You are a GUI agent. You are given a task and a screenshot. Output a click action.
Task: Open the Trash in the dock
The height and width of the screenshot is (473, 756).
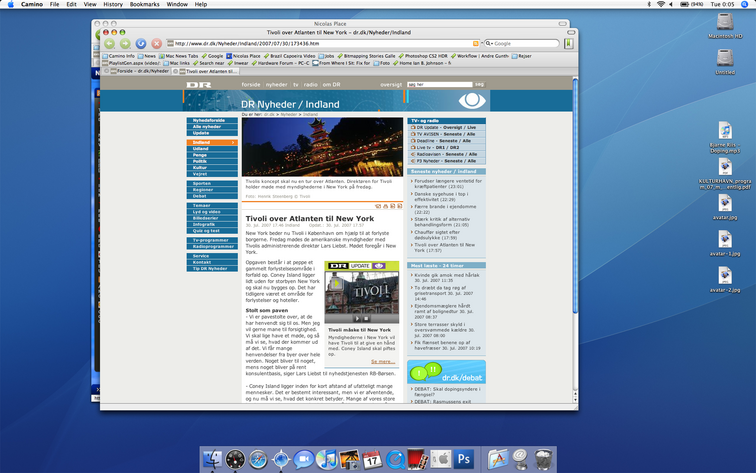point(543,459)
